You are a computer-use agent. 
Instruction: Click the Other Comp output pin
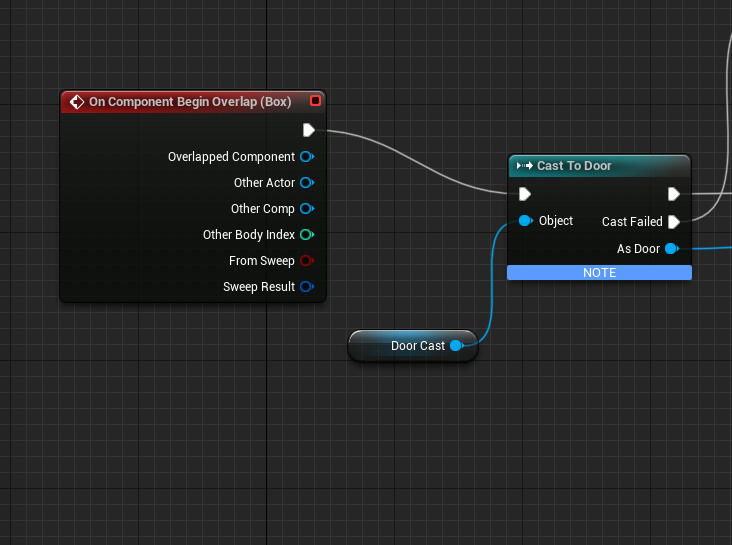tap(306, 209)
